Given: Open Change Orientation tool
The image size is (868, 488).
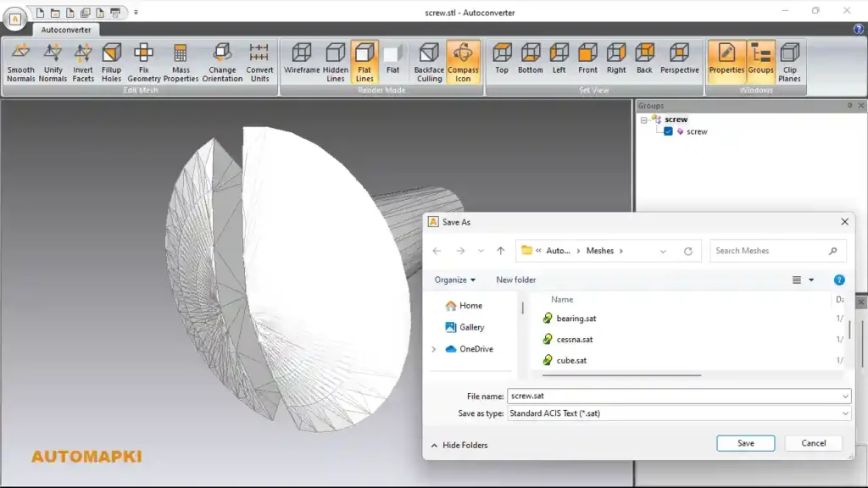Looking at the screenshot, I should (x=222, y=62).
